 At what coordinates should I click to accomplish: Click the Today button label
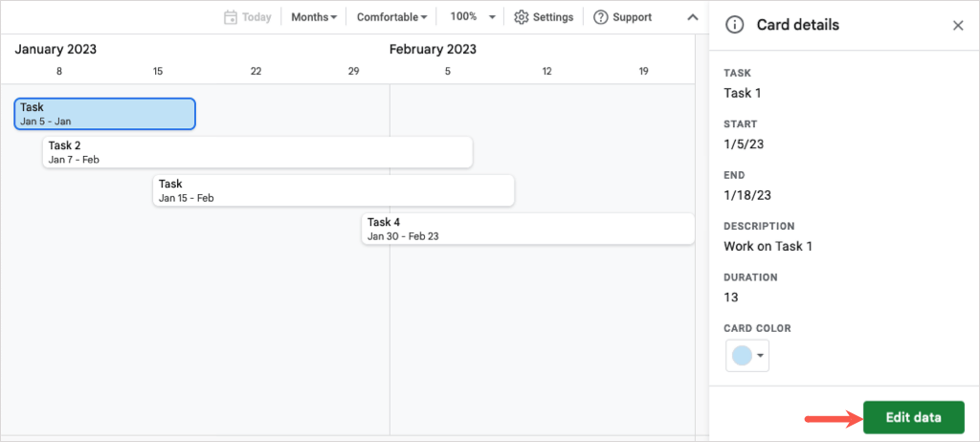point(256,17)
